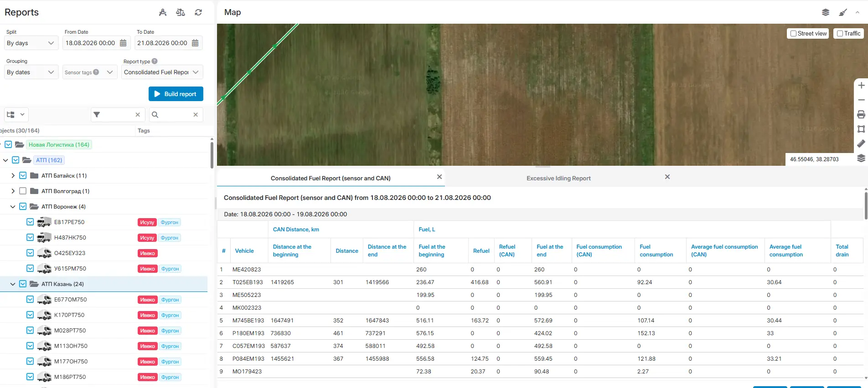Click the Build report button

[x=176, y=94]
